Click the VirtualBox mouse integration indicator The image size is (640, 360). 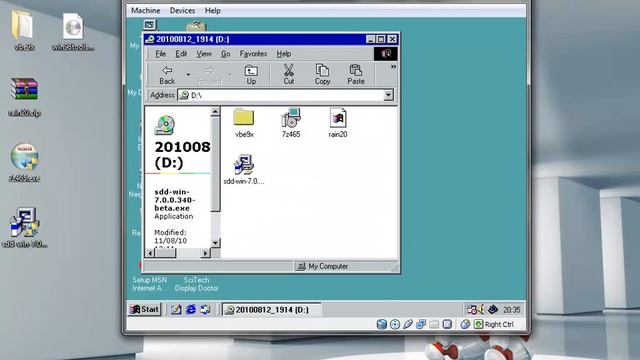[x=465, y=324]
